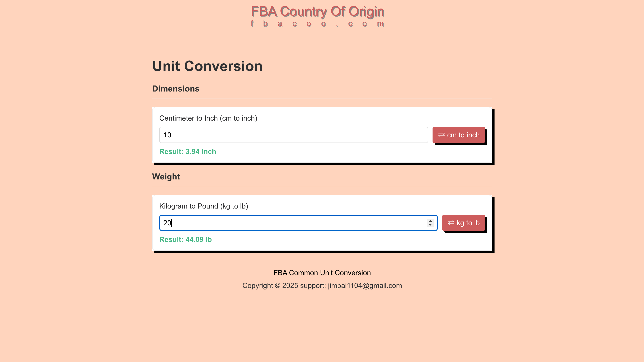Click the swap arrows icon on cm to inch button
Viewport: 644px width, 362px height.
[x=441, y=135]
